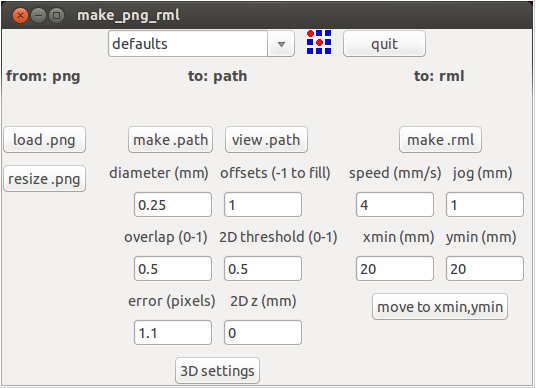Viewport: 539px width, 388px height.
Task: View the generated .path
Action: [x=266, y=140]
